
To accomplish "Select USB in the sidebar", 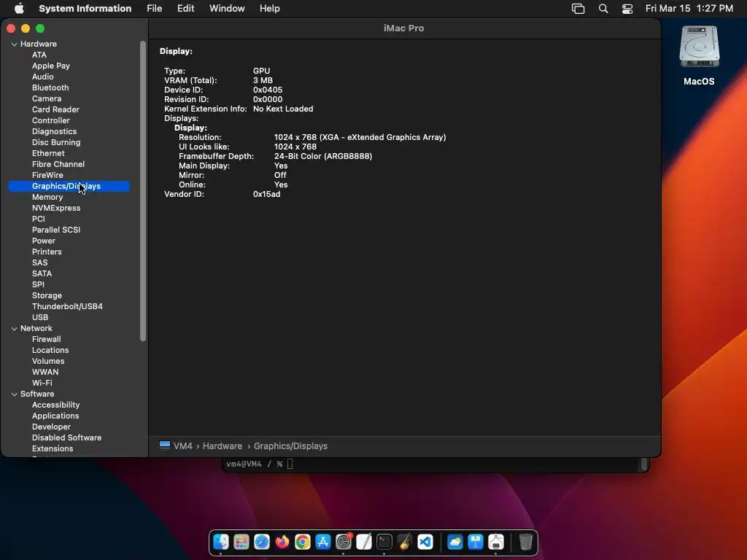I will coord(40,318).
